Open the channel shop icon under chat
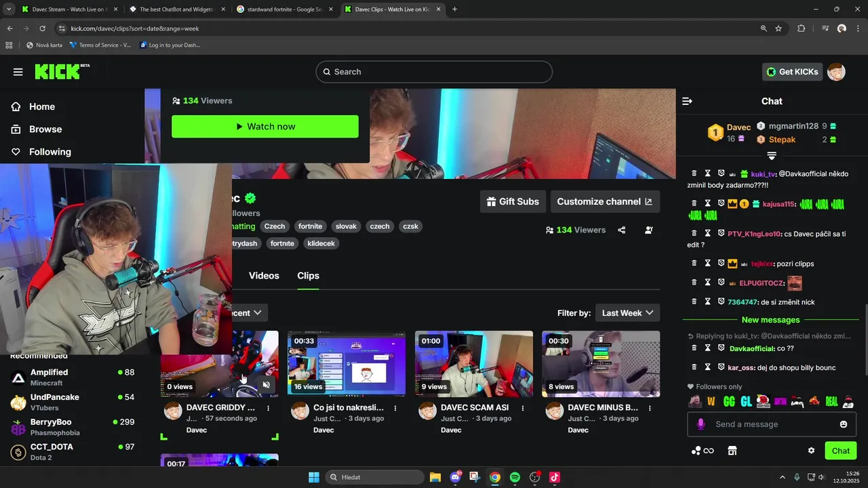The width and height of the screenshot is (868, 488). 732,451
